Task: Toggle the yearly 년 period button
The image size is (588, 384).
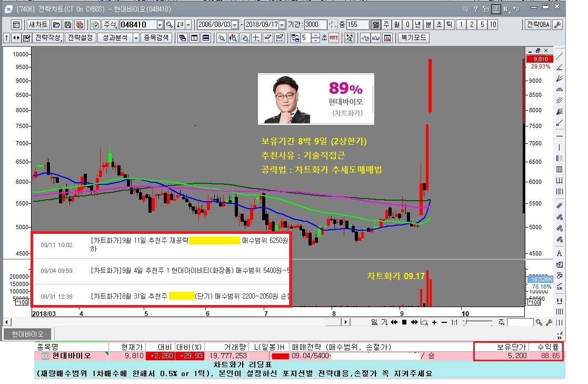Action: pos(418,25)
